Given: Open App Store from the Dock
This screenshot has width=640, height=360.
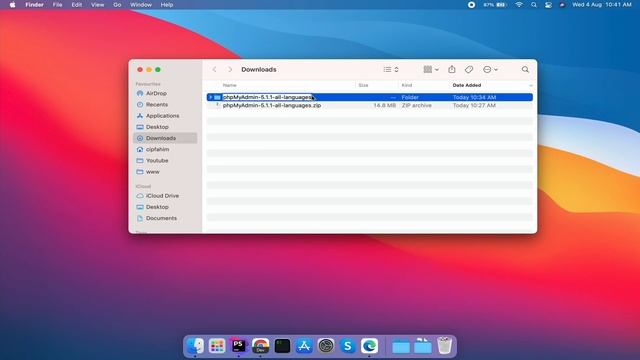Looking at the screenshot, I should click(304, 346).
